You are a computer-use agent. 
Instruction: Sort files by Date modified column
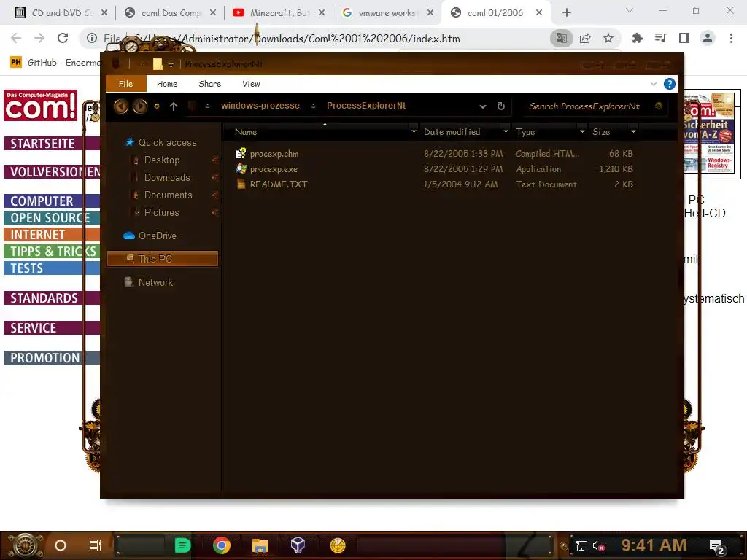click(x=452, y=132)
